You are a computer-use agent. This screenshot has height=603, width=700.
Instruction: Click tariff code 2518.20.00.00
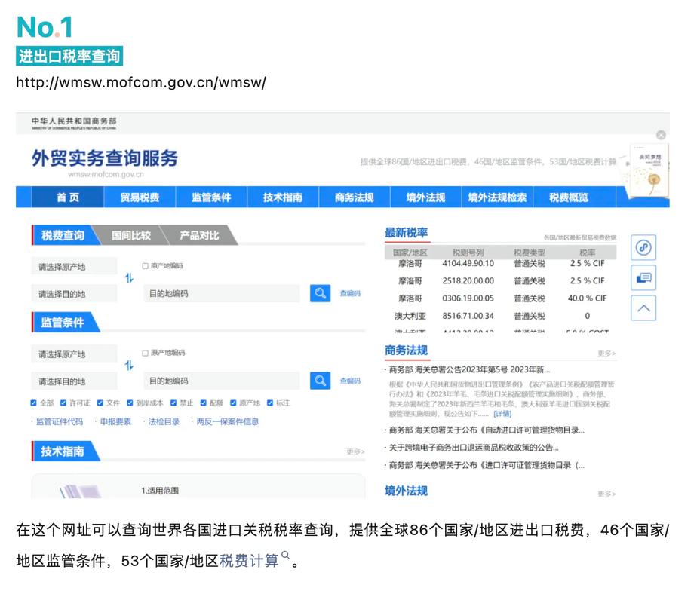(x=468, y=280)
